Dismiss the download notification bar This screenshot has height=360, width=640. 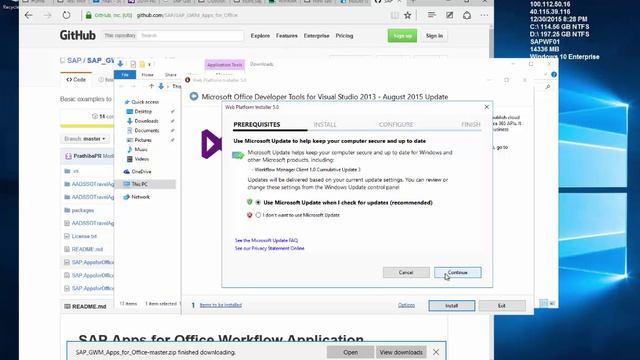click(x=436, y=352)
